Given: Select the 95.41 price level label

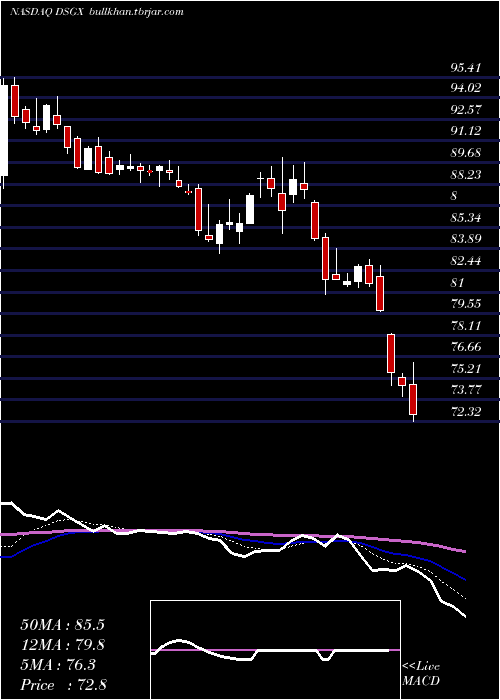Looking at the screenshot, I should click(466, 68).
